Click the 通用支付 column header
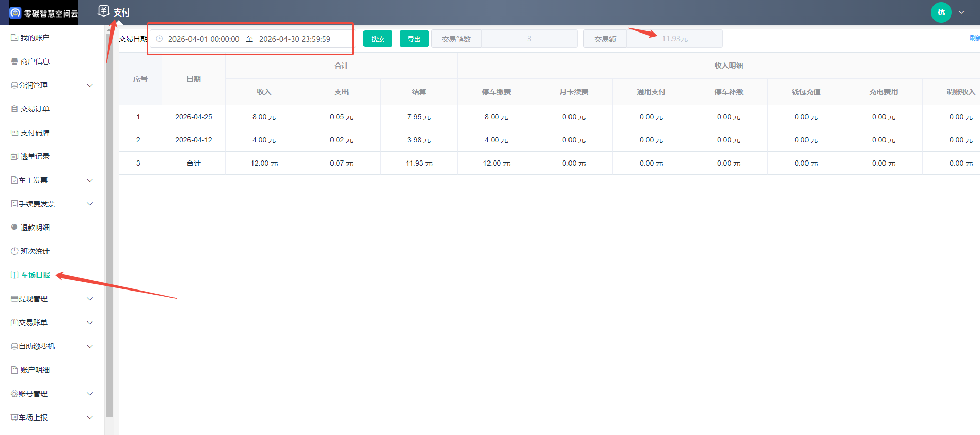Screen dimensions: 980x435 651,92
